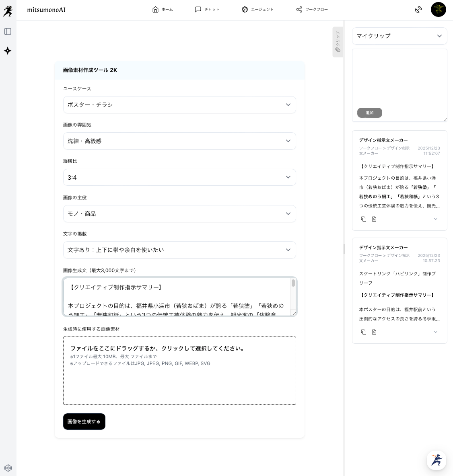Viewport: 453px width, 476px height.
Task: Click the CodePen-style cube icon at bottom left
Action: click(8, 468)
